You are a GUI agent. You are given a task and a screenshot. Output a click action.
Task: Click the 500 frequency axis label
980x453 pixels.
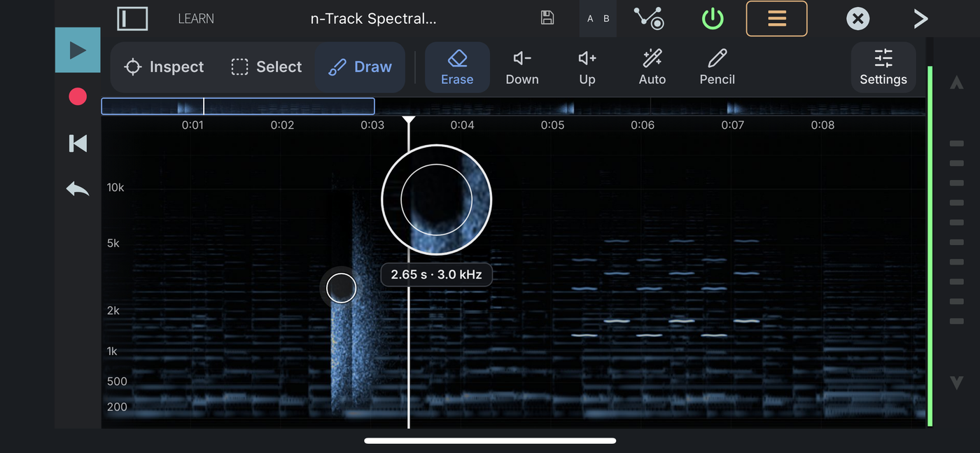click(x=117, y=382)
